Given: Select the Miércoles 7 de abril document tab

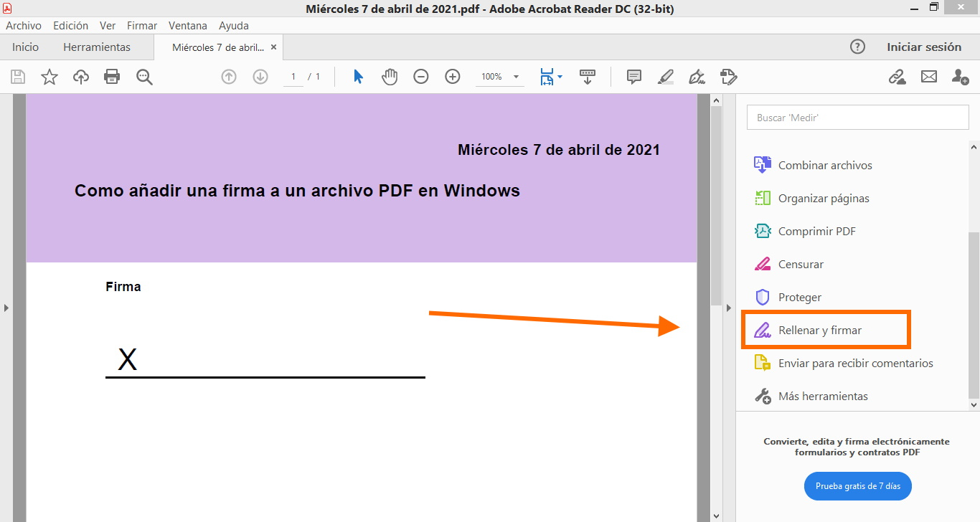Looking at the screenshot, I should tap(218, 47).
